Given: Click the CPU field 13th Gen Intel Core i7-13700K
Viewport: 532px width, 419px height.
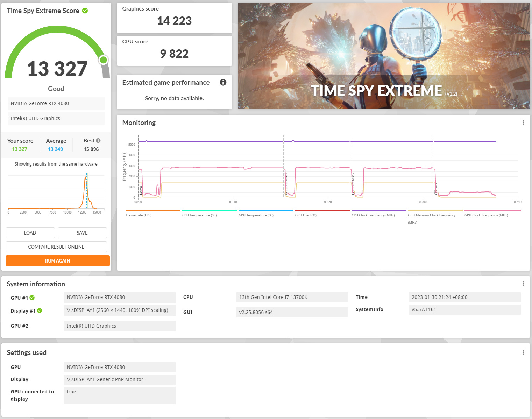Looking at the screenshot, I should click(x=292, y=297).
